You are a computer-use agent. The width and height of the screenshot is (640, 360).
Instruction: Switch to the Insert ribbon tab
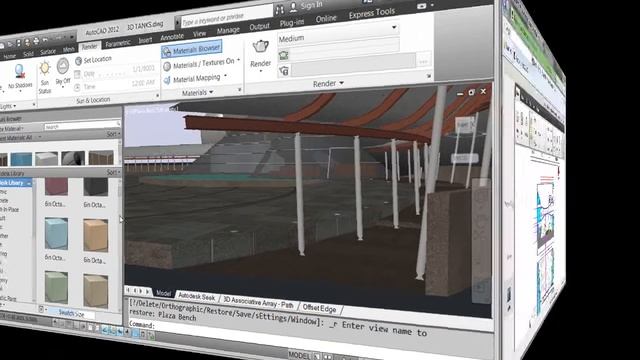(x=145, y=40)
